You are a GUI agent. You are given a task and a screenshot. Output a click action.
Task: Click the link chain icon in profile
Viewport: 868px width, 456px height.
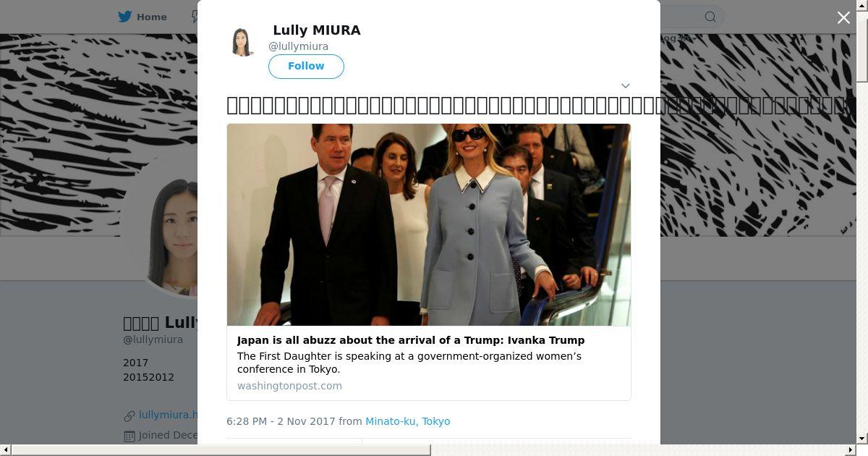pos(129,415)
